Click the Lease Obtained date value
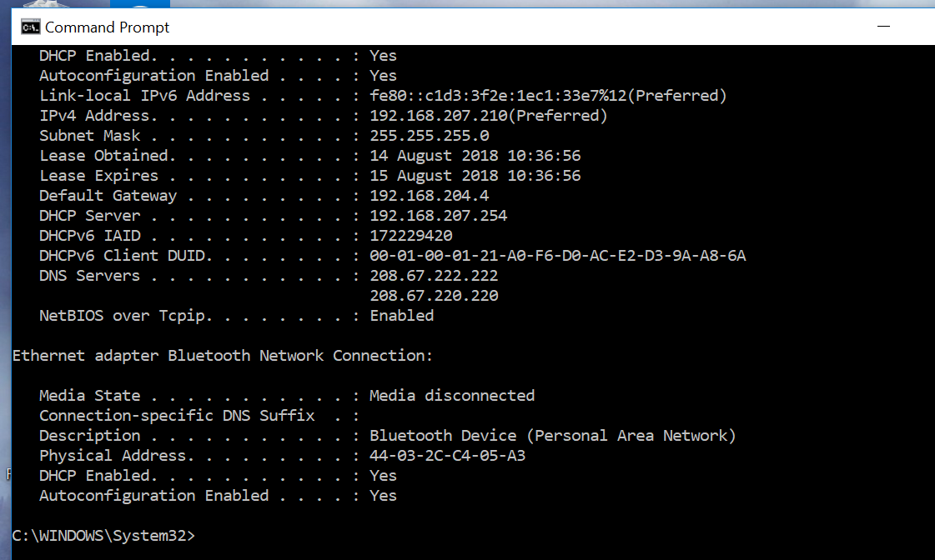 [x=475, y=156]
